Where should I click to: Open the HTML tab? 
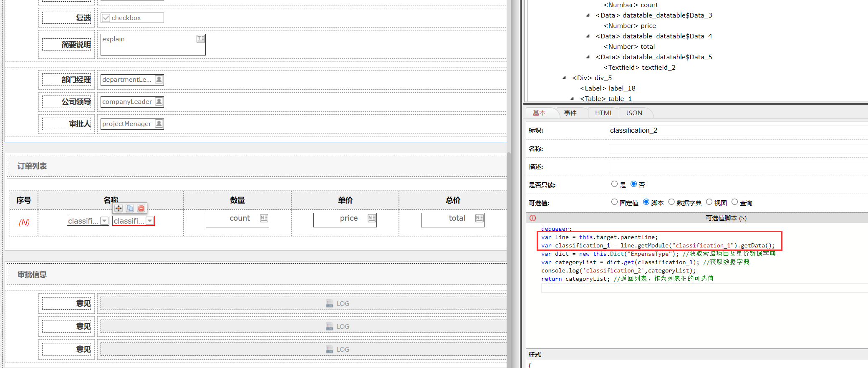tap(604, 113)
